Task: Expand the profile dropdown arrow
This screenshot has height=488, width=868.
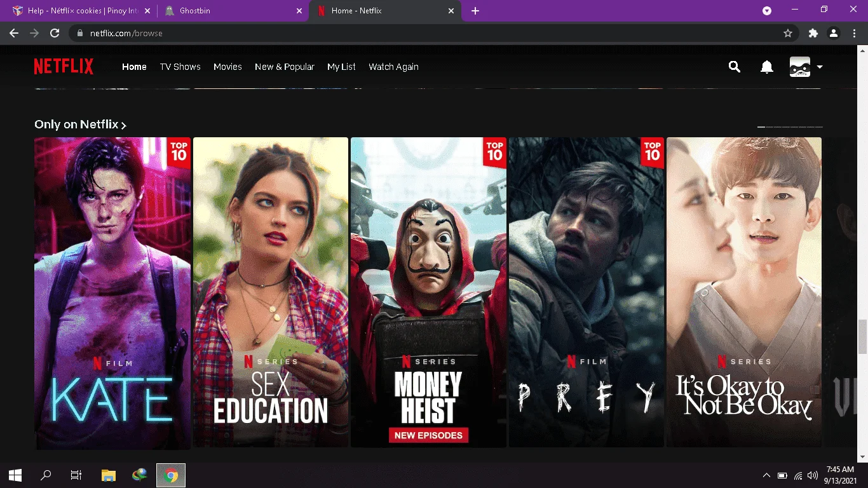Action: coord(820,67)
